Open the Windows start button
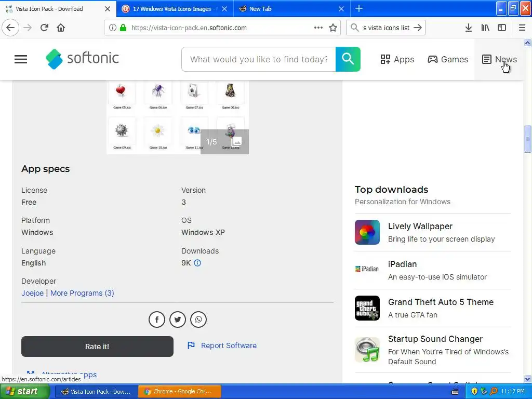532x399 pixels. pyautogui.click(x=24, y=392)
